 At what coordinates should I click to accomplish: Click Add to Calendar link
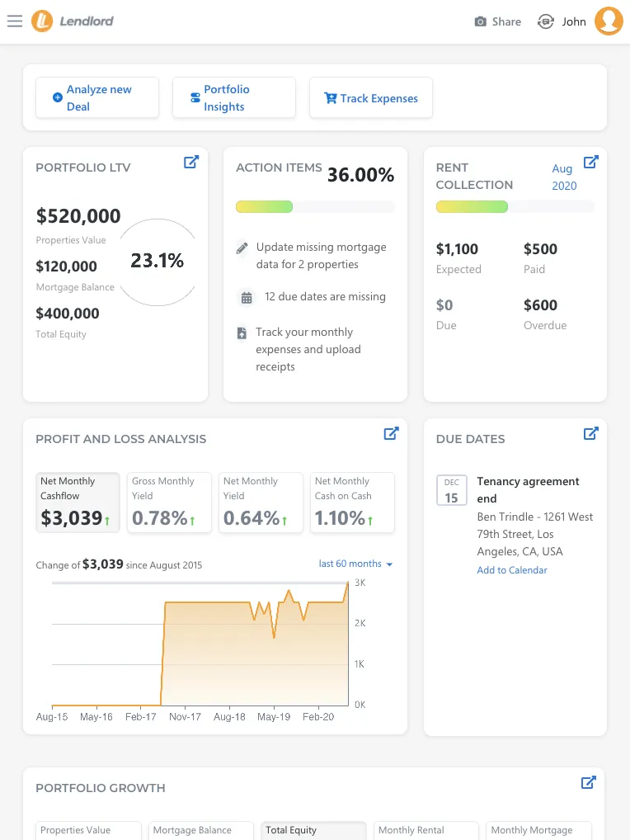[x=512, y=570]
